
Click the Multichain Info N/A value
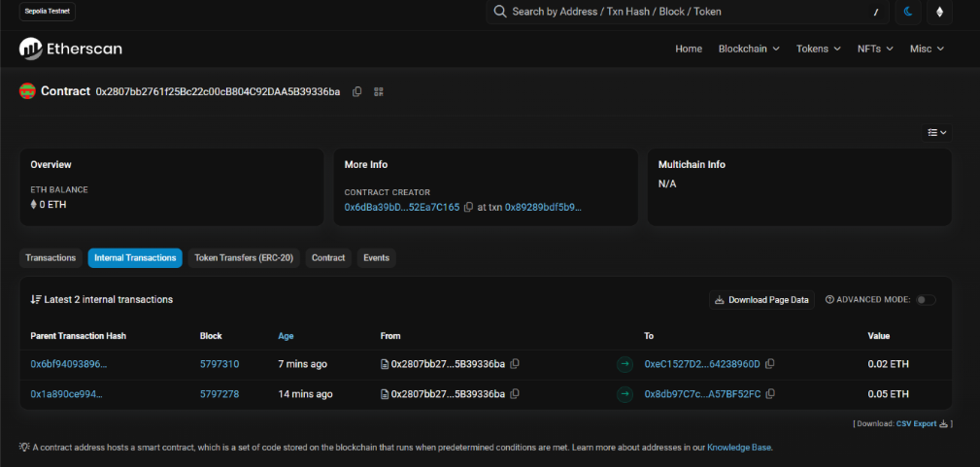pos(667,184)
